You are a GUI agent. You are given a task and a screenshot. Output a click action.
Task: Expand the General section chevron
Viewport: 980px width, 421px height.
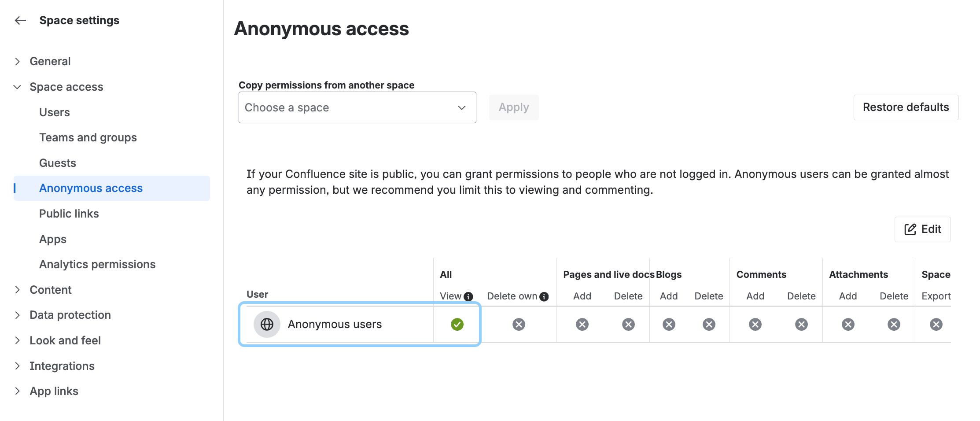17,61
